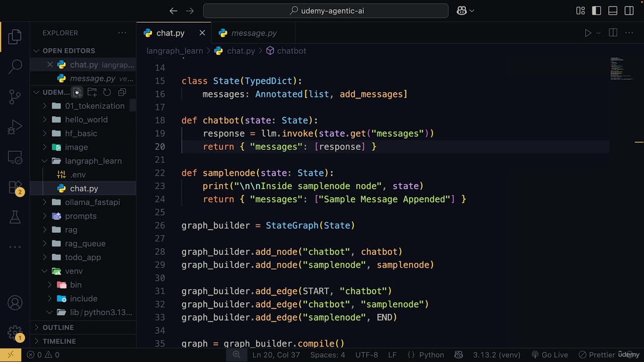644x362 pixels.
Task: Select interpreter 3.13.2 (venv)
Action: 497,355
